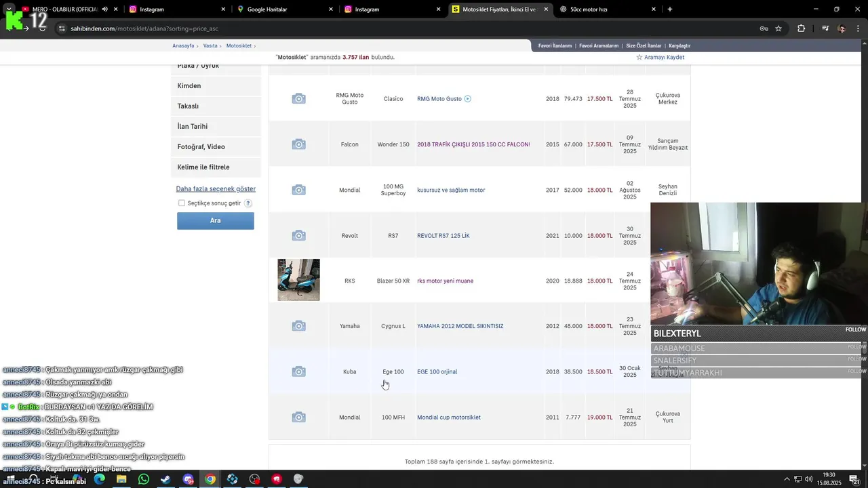Open the Mondial cup motorsiklet listing
868x488 pixels.
pos(448,418)
